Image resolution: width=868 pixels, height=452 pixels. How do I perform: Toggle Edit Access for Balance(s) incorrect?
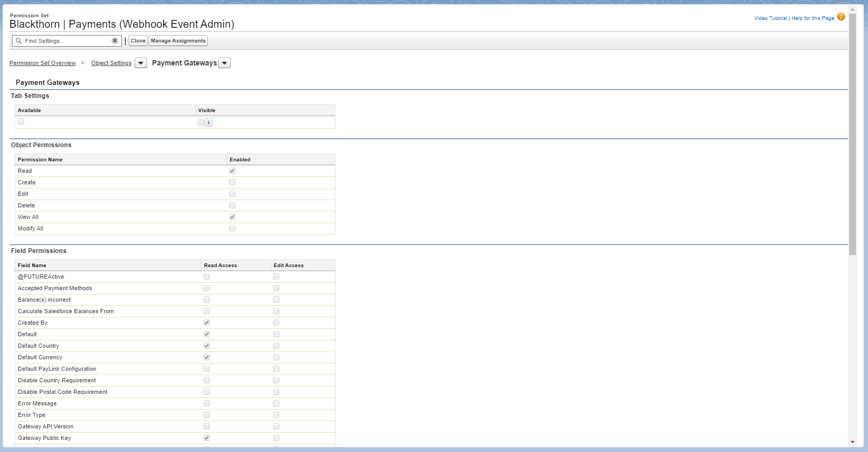pyautogui.click(x=276, y=300)
